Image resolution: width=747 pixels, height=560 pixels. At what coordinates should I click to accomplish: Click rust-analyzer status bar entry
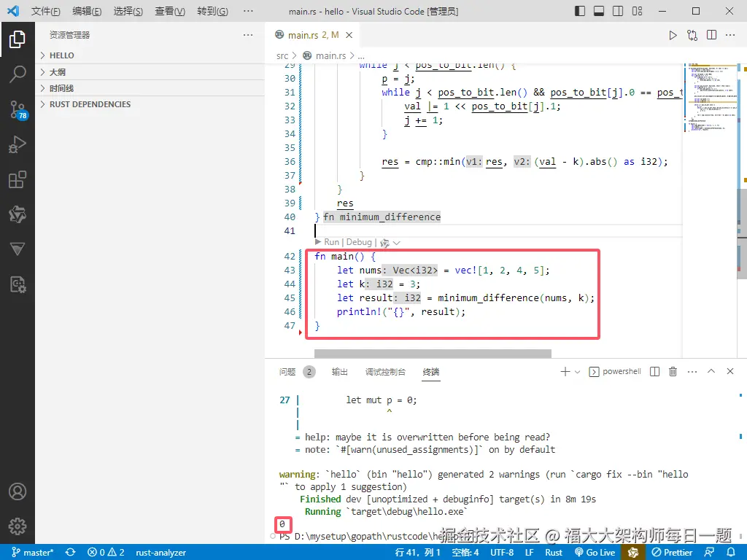click(x=160, y=553)
